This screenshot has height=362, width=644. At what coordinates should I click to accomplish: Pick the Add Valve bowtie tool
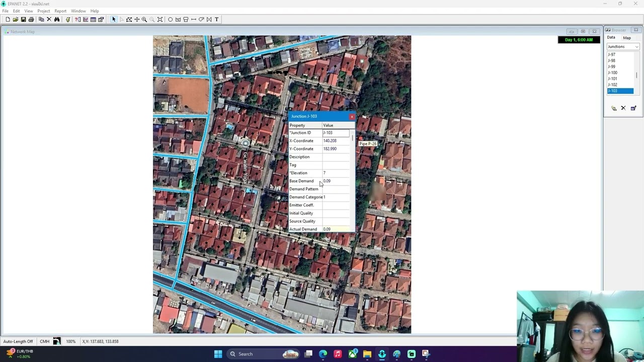tap(209, 20)
